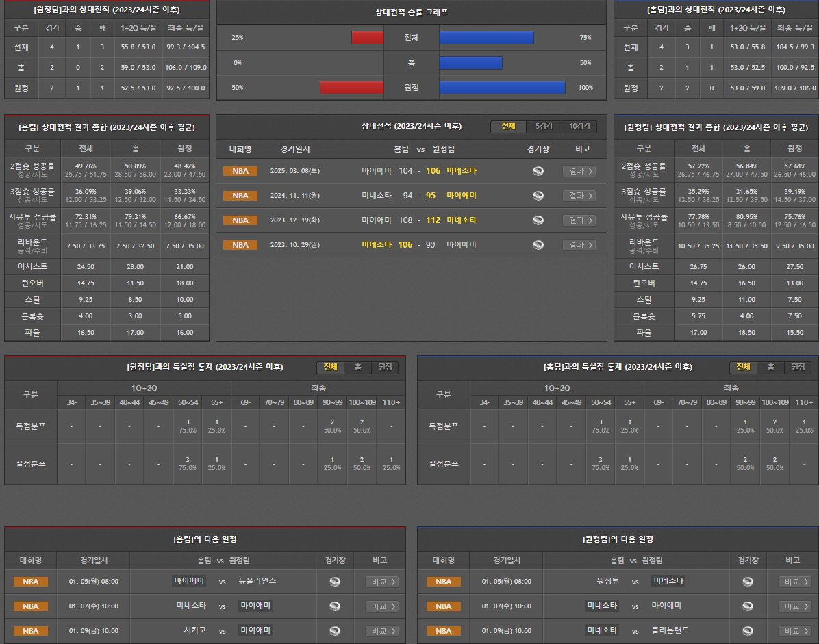Click stadium icon for 2023. 10. 29 match
This screenshot has height=644, width=819.
coord(538,245)
